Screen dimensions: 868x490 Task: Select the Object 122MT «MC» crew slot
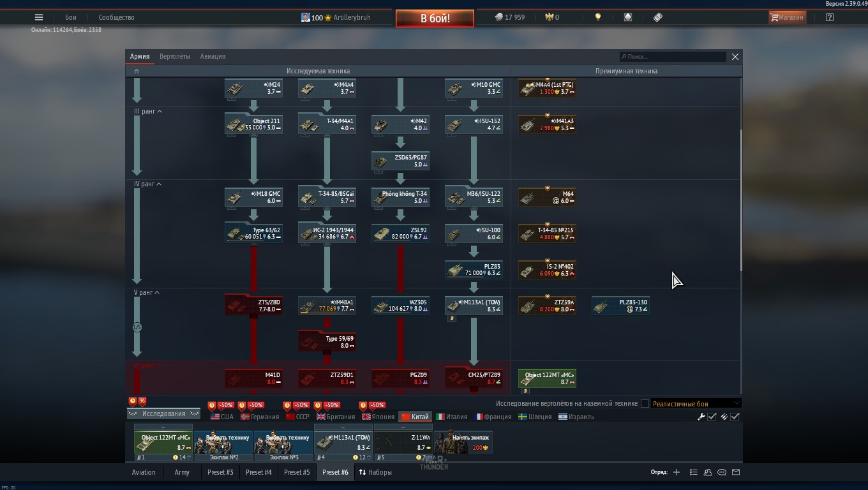[163, 442]
